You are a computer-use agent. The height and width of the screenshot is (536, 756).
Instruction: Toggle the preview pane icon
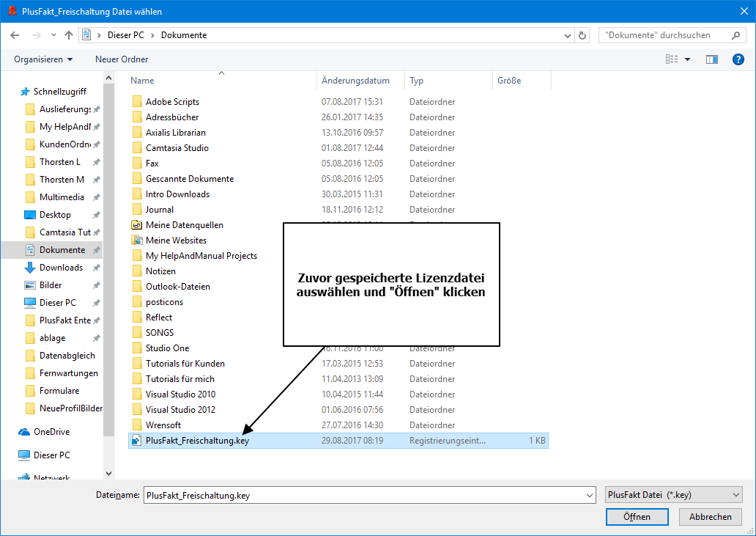712,59
